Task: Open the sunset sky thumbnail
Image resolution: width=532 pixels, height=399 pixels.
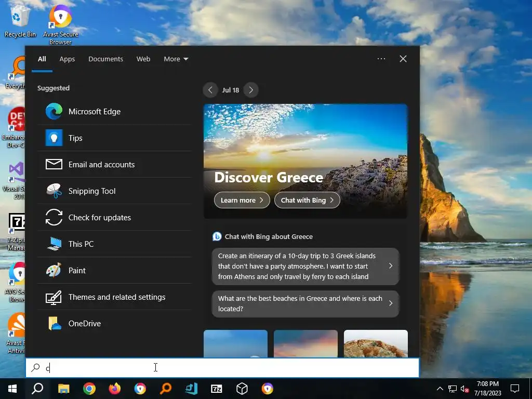Action: [x=305, y=343]
